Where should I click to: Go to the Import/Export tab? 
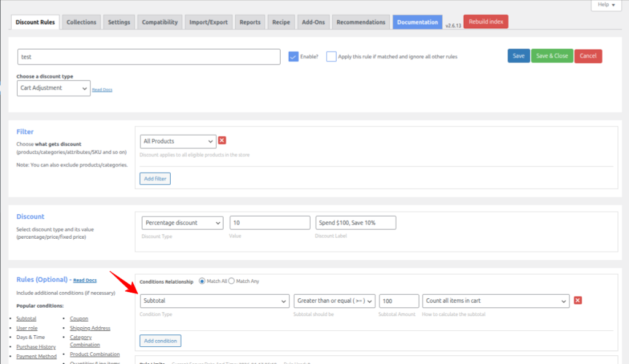tap(209, 22)
